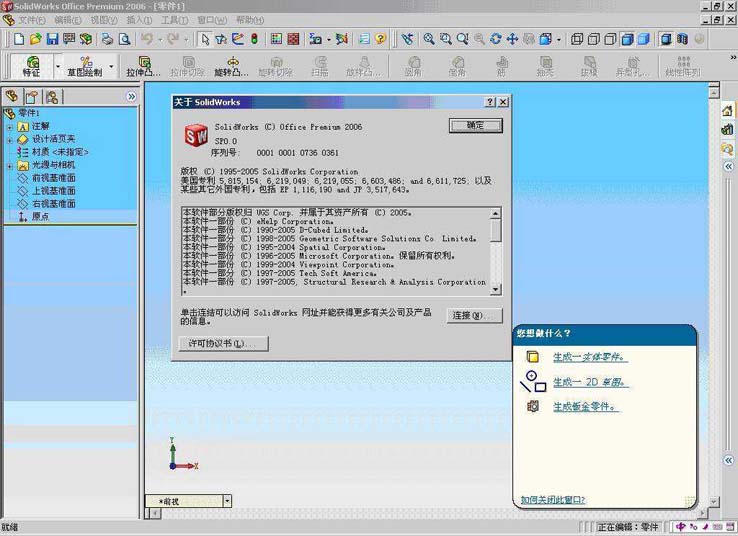This screenshot has height=536, width=738.
Task: Select 原点 in the feature tree
Action: pyautogui.click(x=40, y=216)
